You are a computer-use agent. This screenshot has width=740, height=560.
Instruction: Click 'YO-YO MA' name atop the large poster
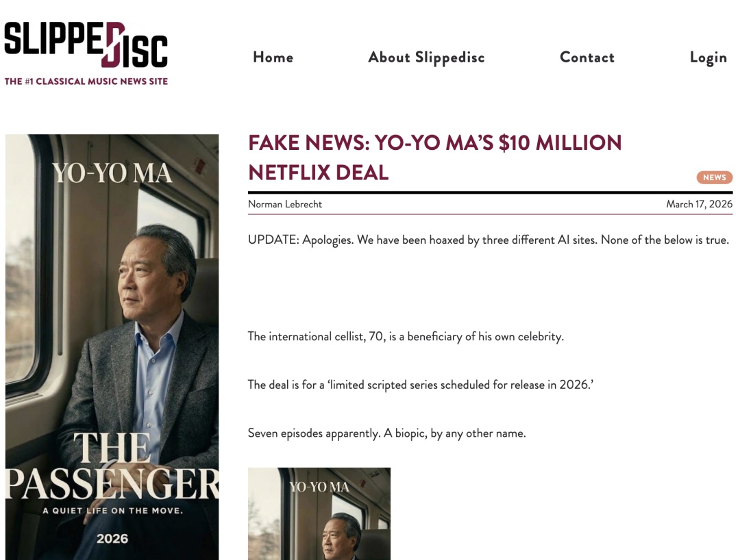[x=112, y=174]
